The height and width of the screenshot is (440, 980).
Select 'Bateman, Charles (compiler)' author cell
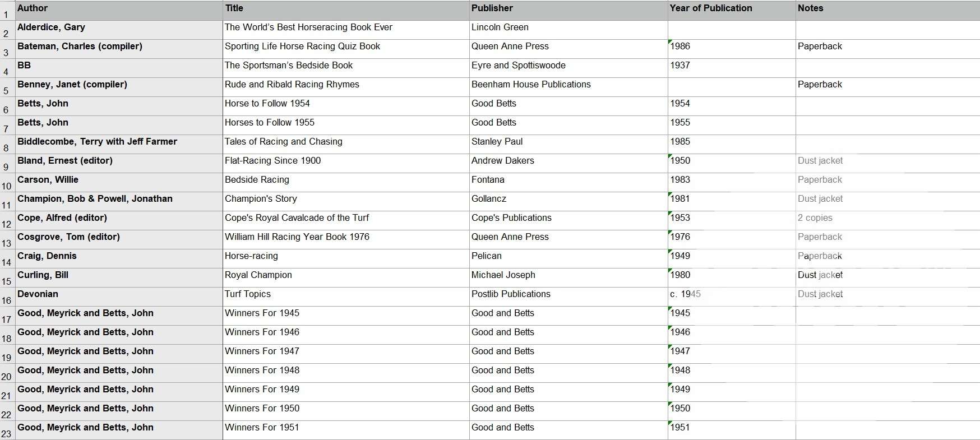pyautogui.click(x=119, y=49)
